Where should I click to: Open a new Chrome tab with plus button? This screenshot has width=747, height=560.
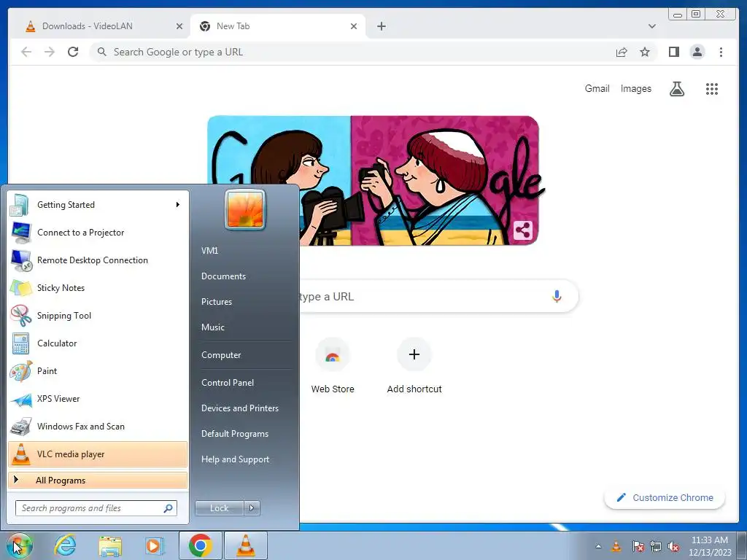[x=381, y=26]
